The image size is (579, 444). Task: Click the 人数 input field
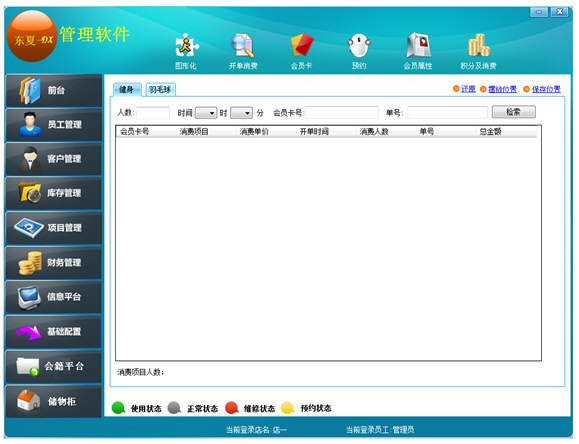(153, 113)
